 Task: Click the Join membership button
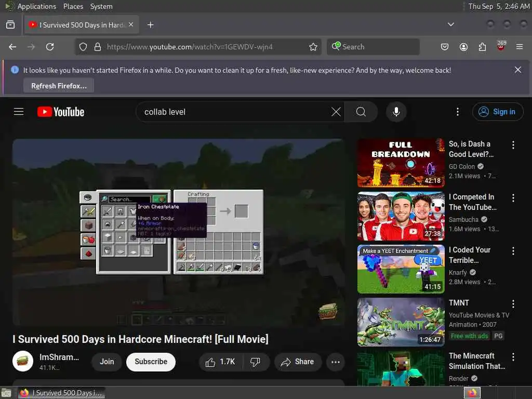[x=107, y=362]
